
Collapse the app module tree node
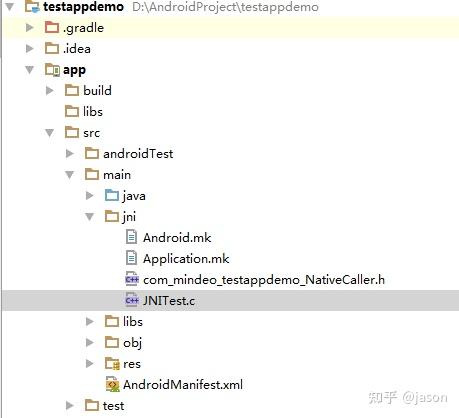point(30,70)
